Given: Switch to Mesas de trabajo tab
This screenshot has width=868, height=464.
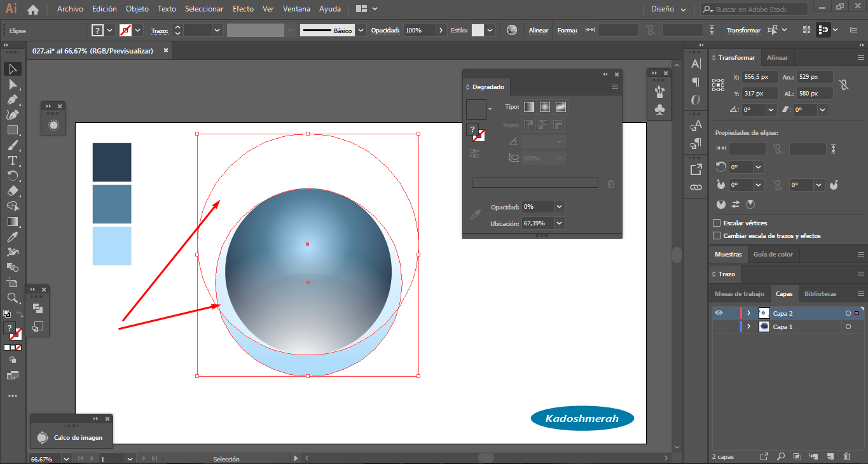Looking at the screenshot, I should (739, 293).
